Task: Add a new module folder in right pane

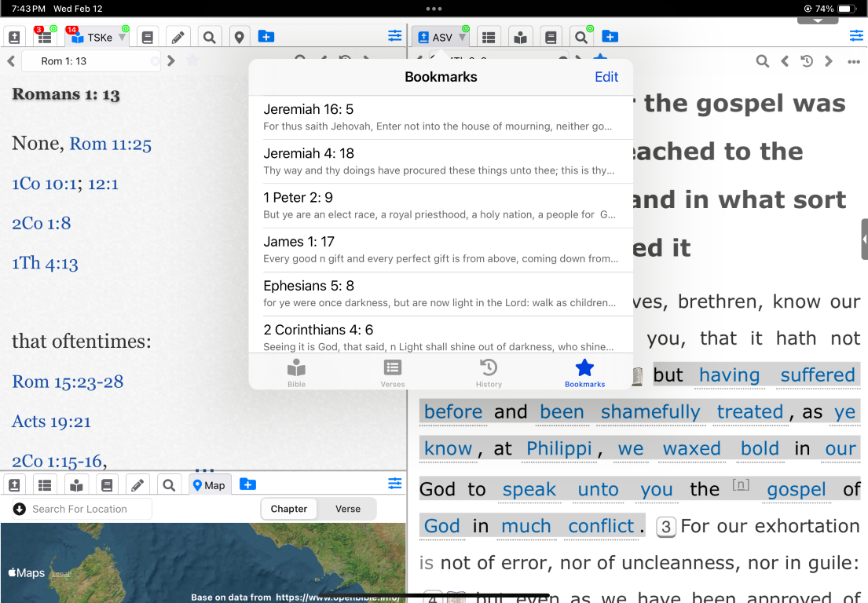Action: pyautogui.click(x=610, y=37)
